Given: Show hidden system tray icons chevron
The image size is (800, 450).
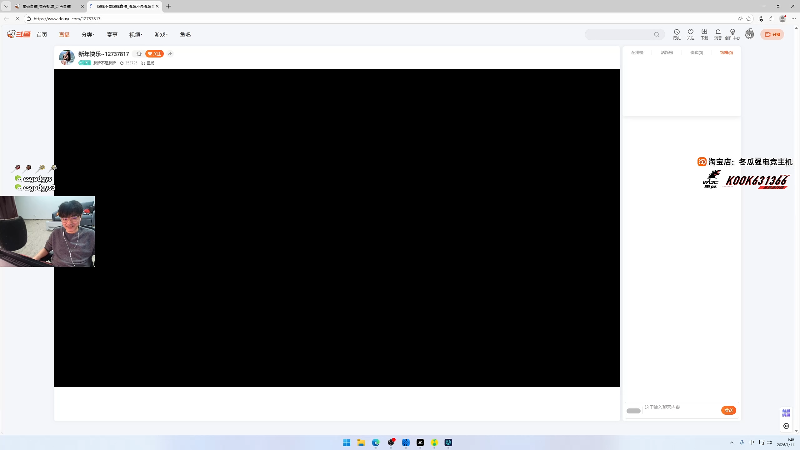Looking at the screenshot, I should tap(732, 442).
